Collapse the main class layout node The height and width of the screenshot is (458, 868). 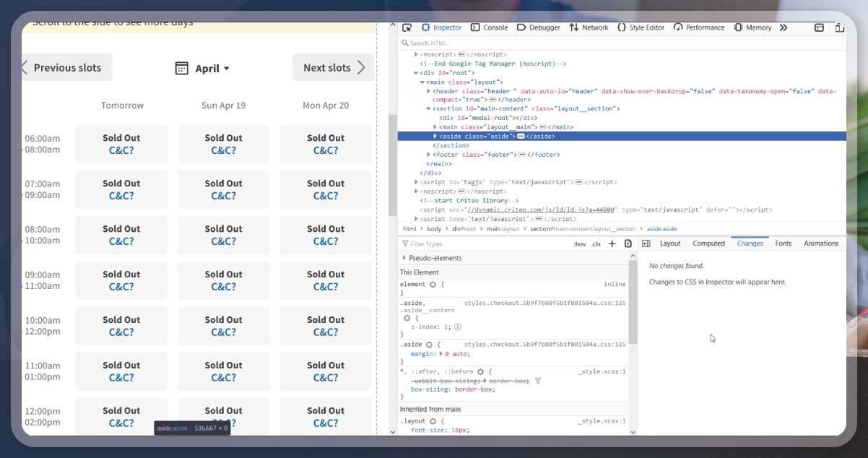[422, 82]
